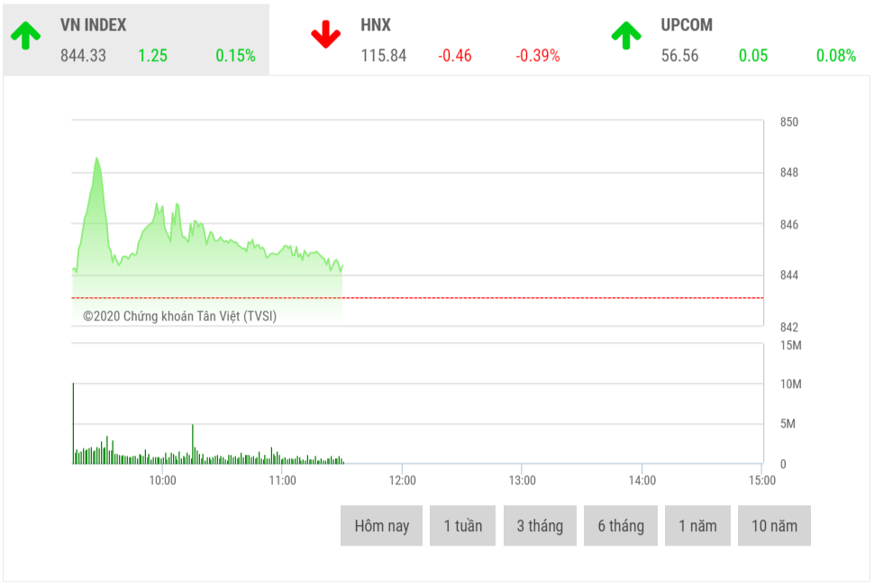The height and width of the screenshot is (588, 874).
Task: Click the red down arrow beside HNX
Action: pyautogui.click(x=325, y=35)
